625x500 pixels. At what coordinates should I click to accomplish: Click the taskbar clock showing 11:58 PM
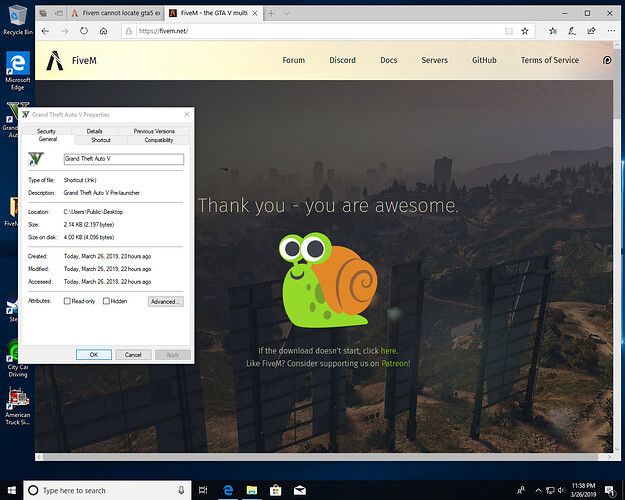pyautogui.click(x=583, y=490)
